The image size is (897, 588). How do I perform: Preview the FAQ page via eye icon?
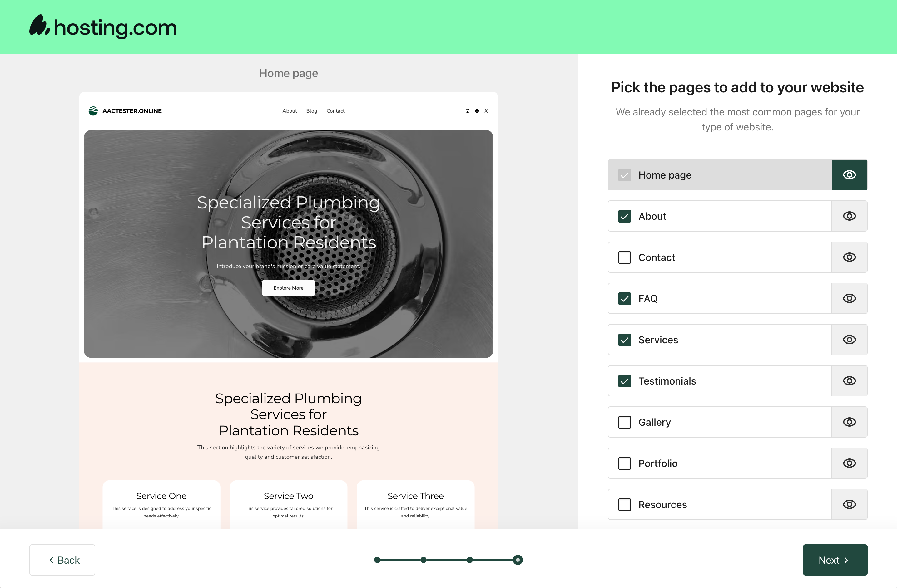tap(849, 299)
